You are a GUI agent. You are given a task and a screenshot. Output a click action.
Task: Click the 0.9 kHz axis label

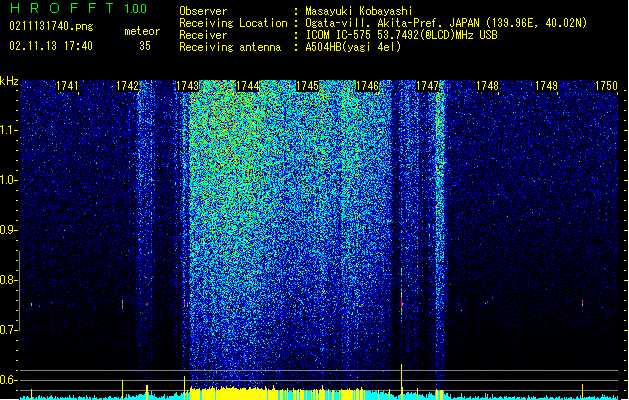coord(8,230)
